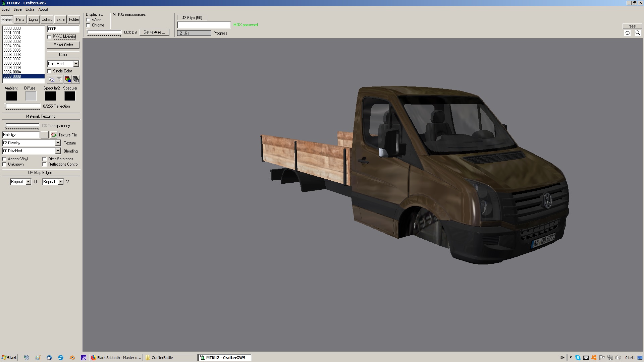
Task: Switch to the Parts tab
Action: (x=20, y=19)
